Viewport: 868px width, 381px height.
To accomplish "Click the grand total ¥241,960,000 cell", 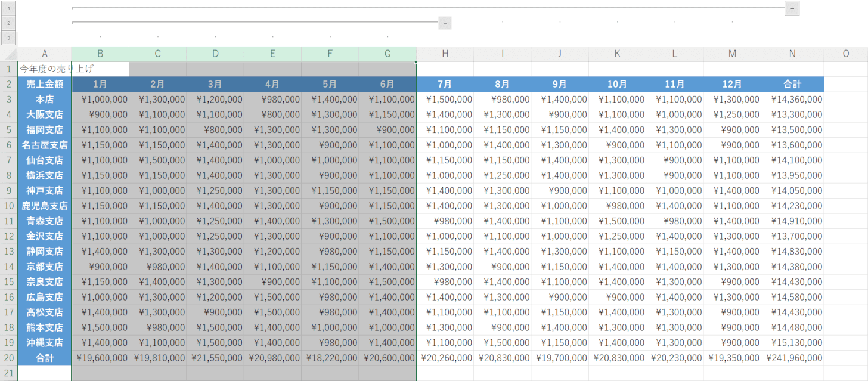I will (792, 358).
